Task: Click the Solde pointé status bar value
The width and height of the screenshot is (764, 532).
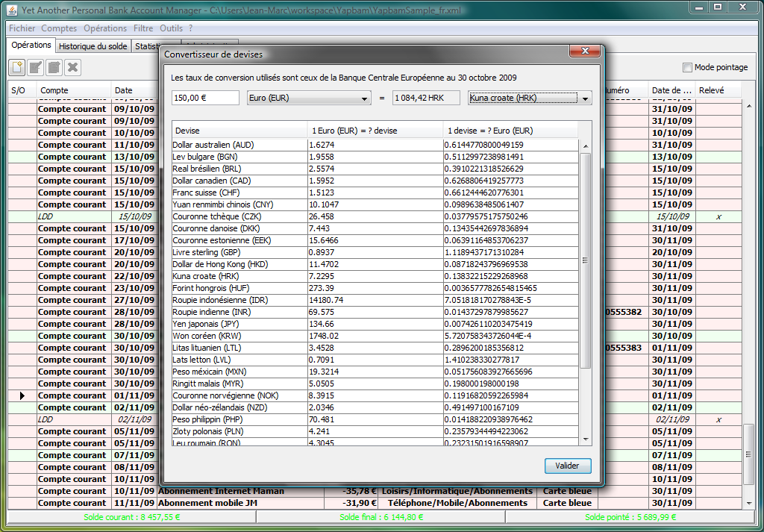Action: [630, 517]
